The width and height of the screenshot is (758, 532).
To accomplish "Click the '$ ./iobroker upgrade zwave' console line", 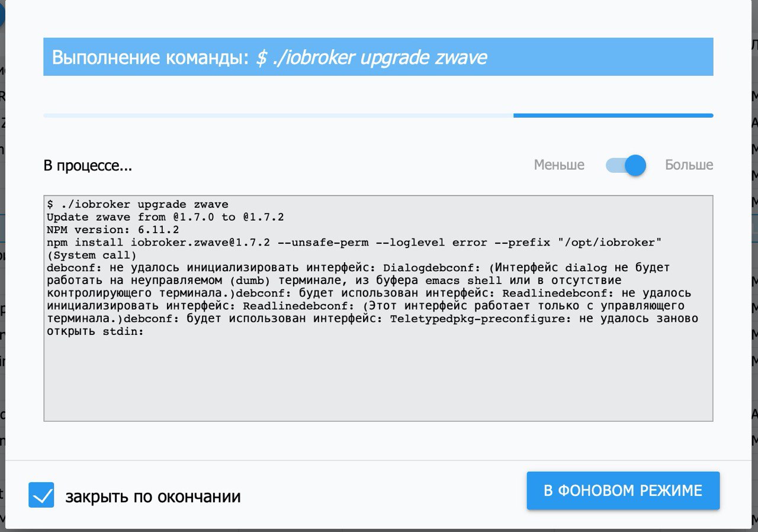I will point(137,205).
